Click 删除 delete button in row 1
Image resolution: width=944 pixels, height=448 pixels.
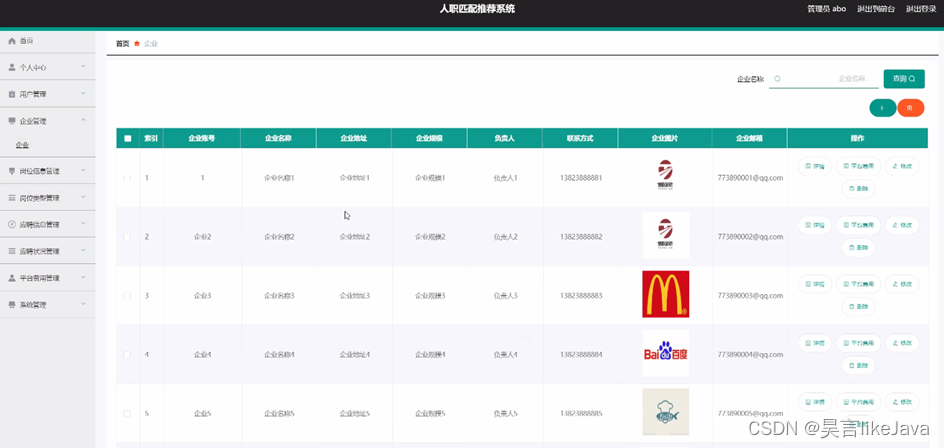[x=858, y=189]
